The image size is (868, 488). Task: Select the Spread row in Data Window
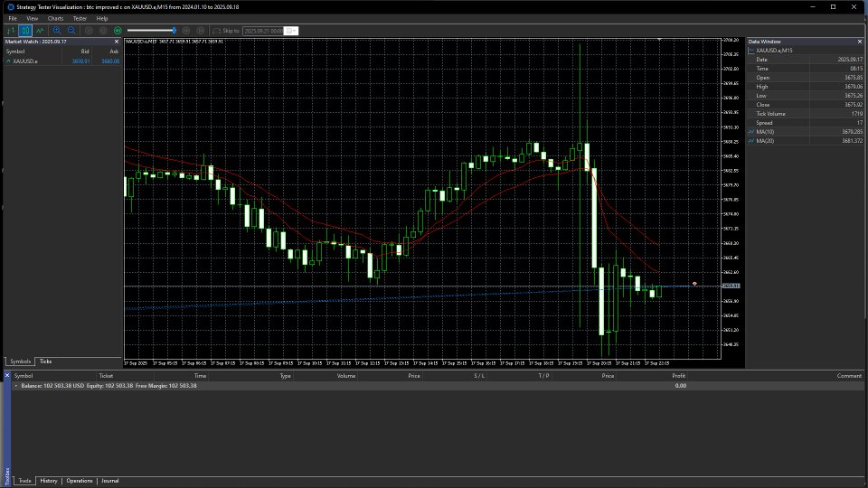pyautogui.click(x=806, y=123)
